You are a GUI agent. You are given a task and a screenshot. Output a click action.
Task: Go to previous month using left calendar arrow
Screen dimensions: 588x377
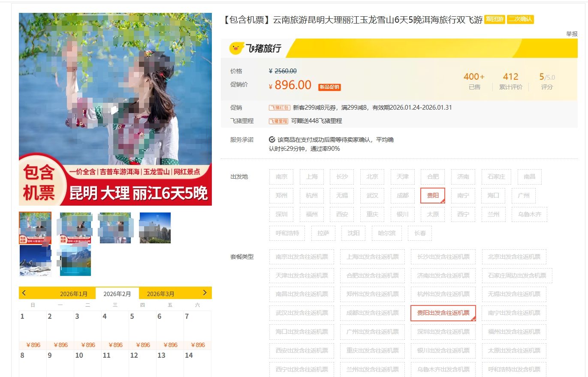(24, 293)
